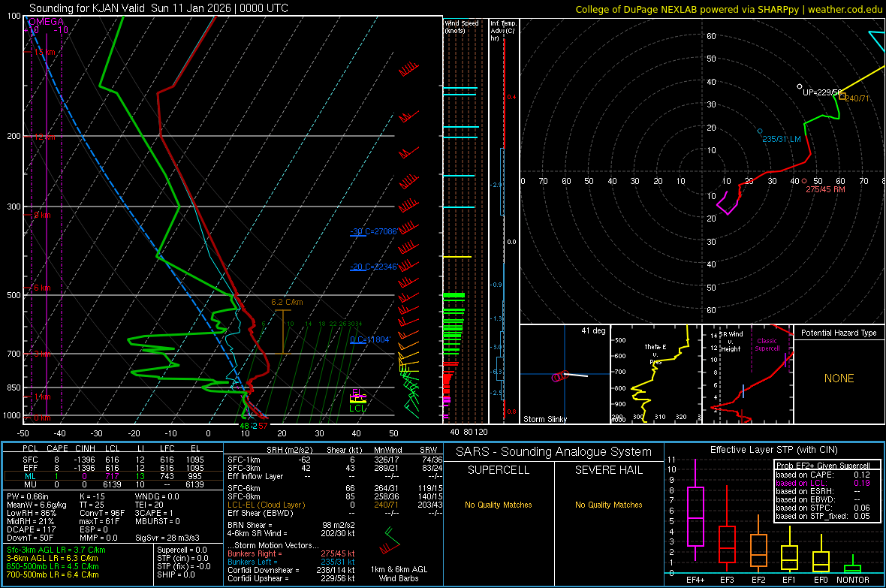Select the highlighted ML parcel row
This screenshot has height=588, width=886.
tap(112, 476)
